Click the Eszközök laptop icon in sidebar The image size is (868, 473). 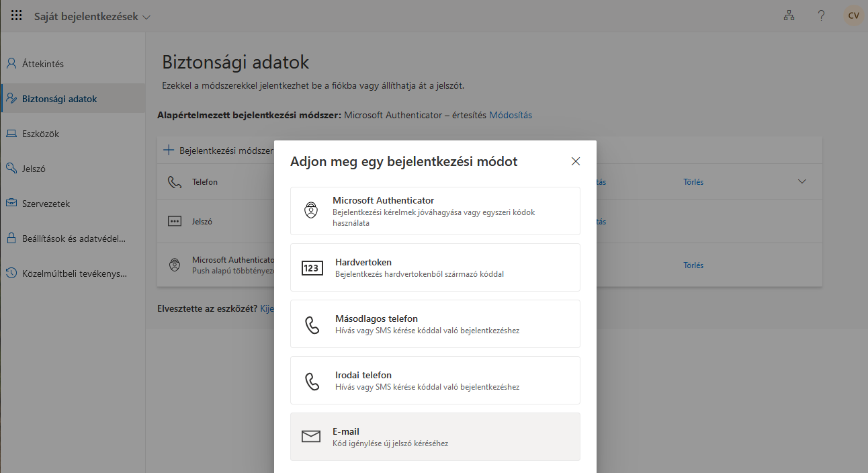[x=11, y=134]
